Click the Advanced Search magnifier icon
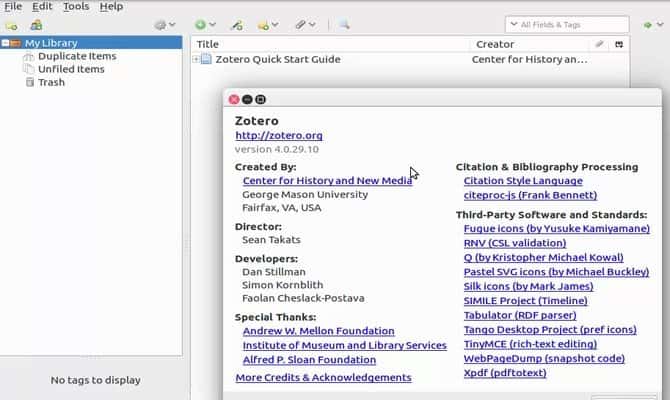 [344, 25]
